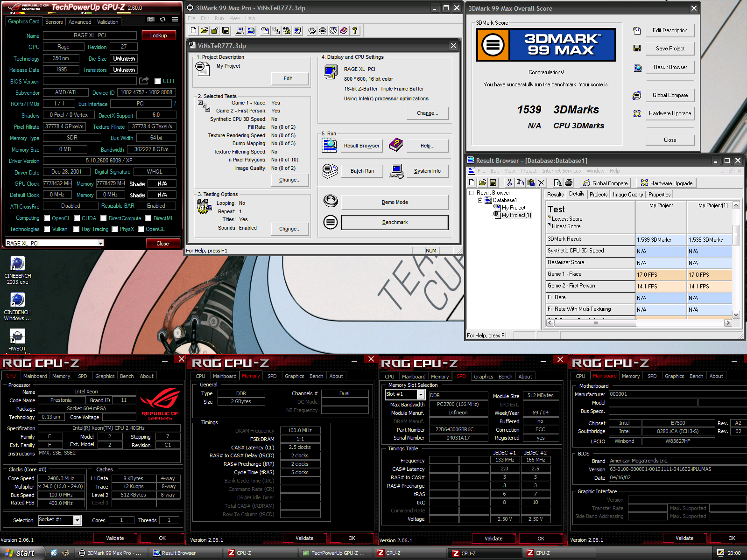Click the Copy icon in Result Browser toolbar

pos(520,182)
